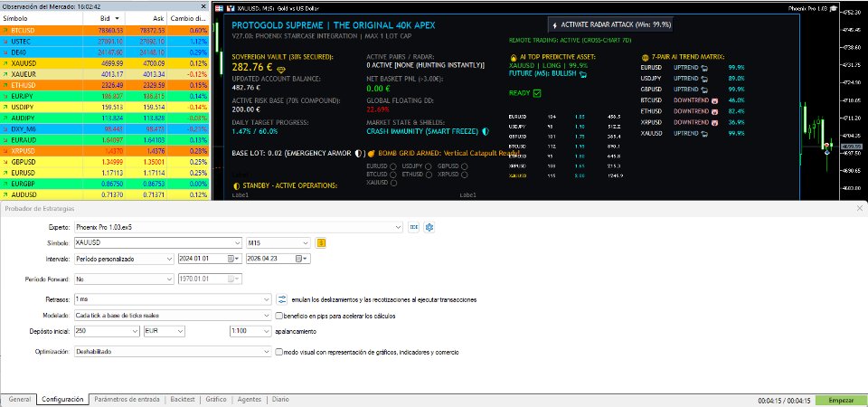
Task: Click the bull icon next to FUTURE (M5): BULLISH
Action: [583, 73]
